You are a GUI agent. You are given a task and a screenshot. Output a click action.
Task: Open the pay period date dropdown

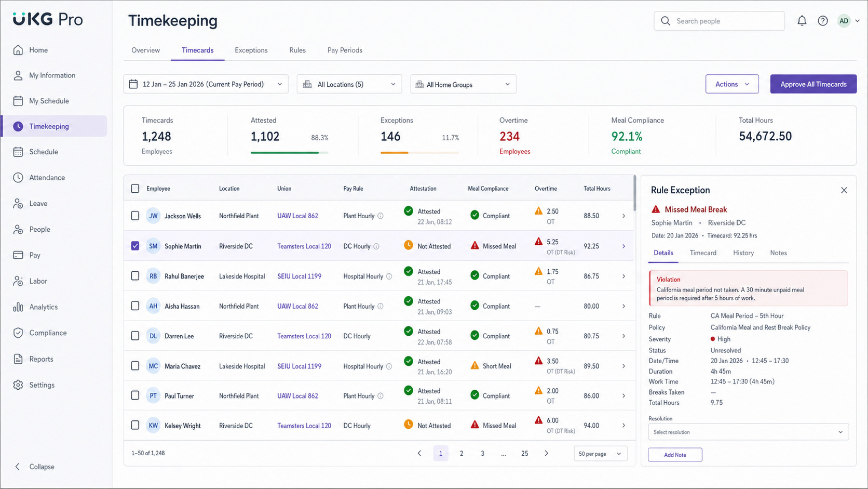point(206,84)
